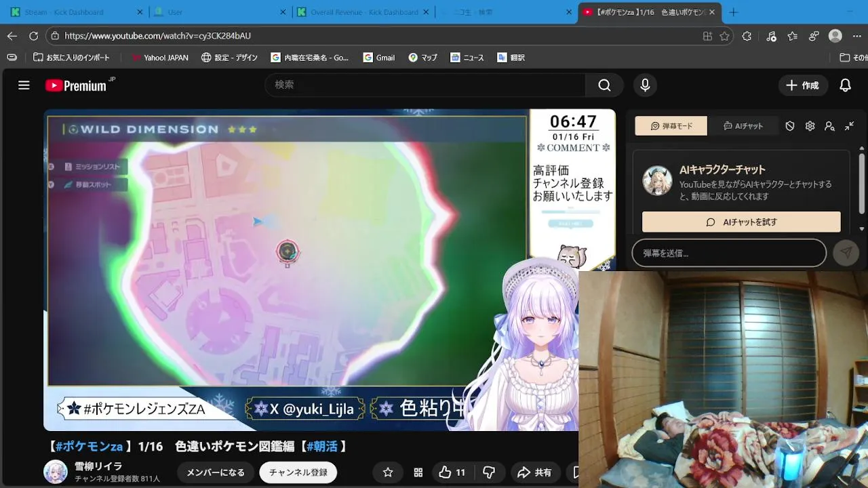
Task: Click the #朝活 hashtag in title
Action: [322, 446]
